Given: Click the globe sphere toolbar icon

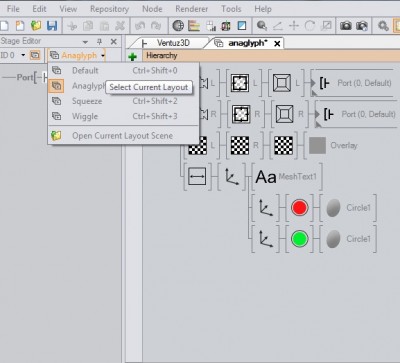Looking at the screenshot, I should [x=178, y=26].
